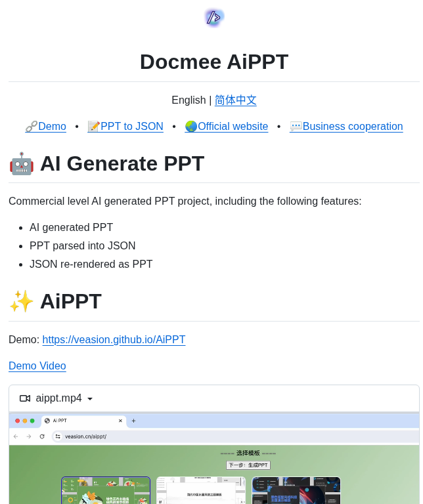Click the forward arrow in video browser

click(x=29, y=436)
